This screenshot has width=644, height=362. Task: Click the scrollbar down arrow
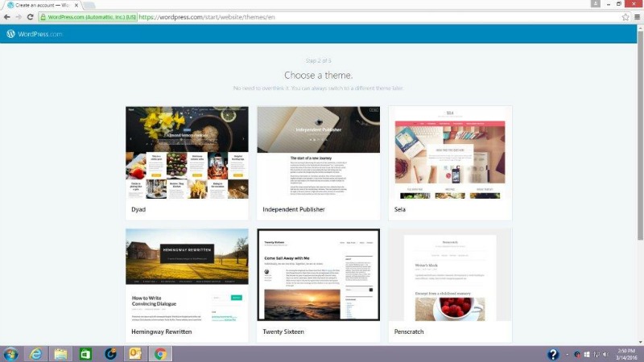tap(640, 343)
